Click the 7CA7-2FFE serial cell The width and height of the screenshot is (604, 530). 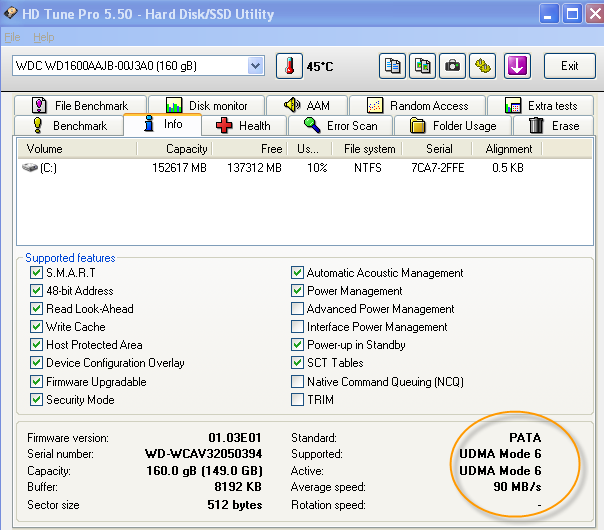click(x=438, y=168)
